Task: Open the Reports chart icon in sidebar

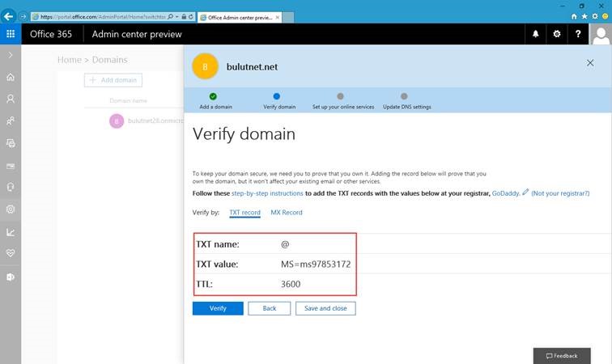Action: [11, 232]
